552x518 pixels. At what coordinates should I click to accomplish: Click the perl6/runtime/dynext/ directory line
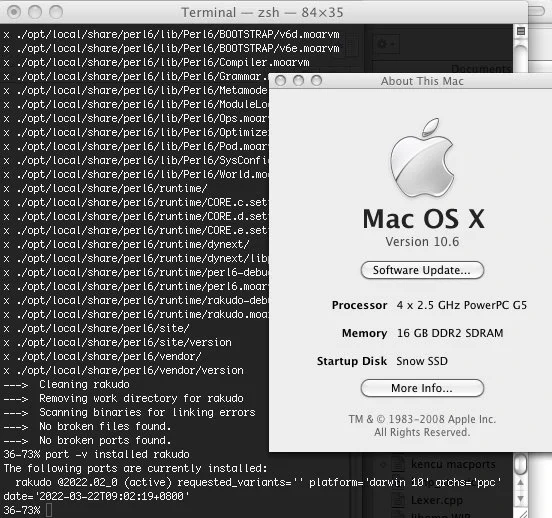127,244
